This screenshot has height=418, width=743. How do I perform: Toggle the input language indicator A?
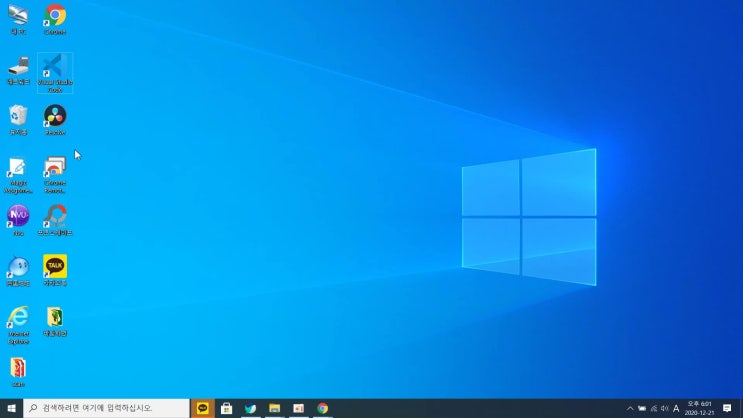coord(676,408)
